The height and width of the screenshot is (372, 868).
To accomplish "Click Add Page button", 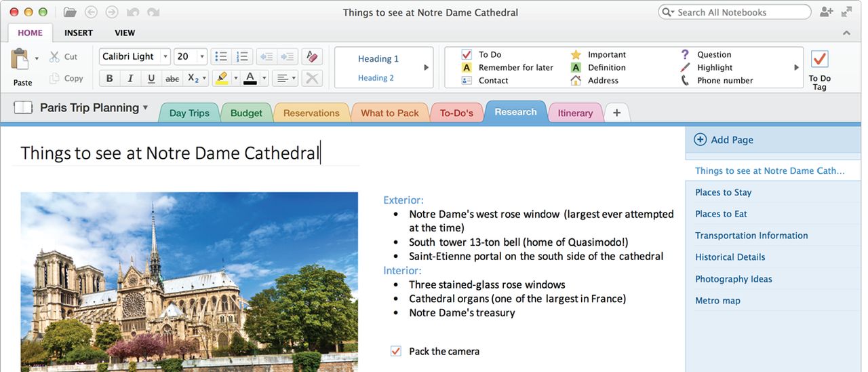I will (x=724, y=140).
